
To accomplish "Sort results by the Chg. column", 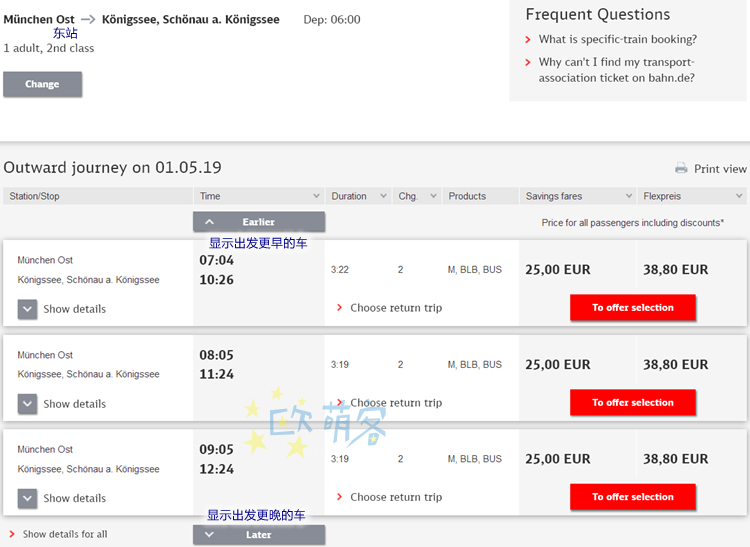I will [417, 196].
